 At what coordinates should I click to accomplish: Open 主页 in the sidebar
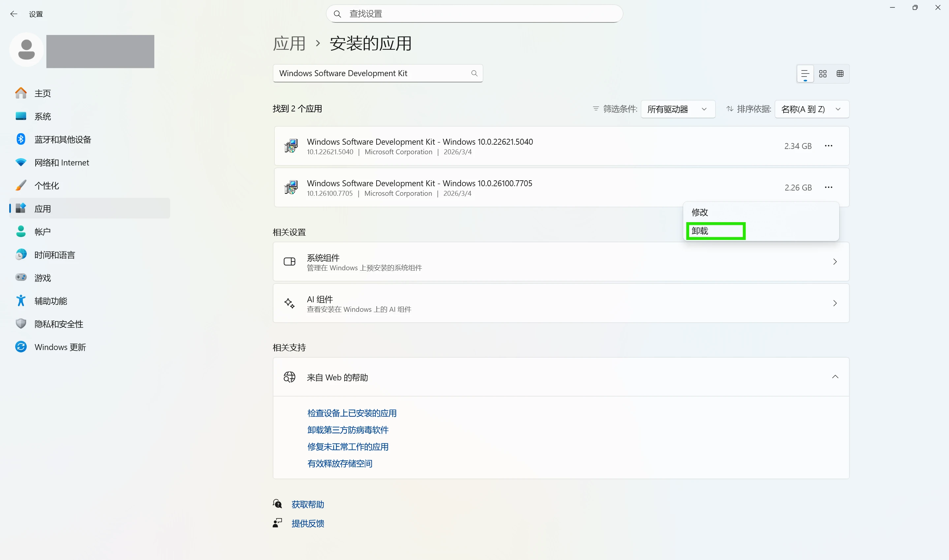[x=90, y=93]
